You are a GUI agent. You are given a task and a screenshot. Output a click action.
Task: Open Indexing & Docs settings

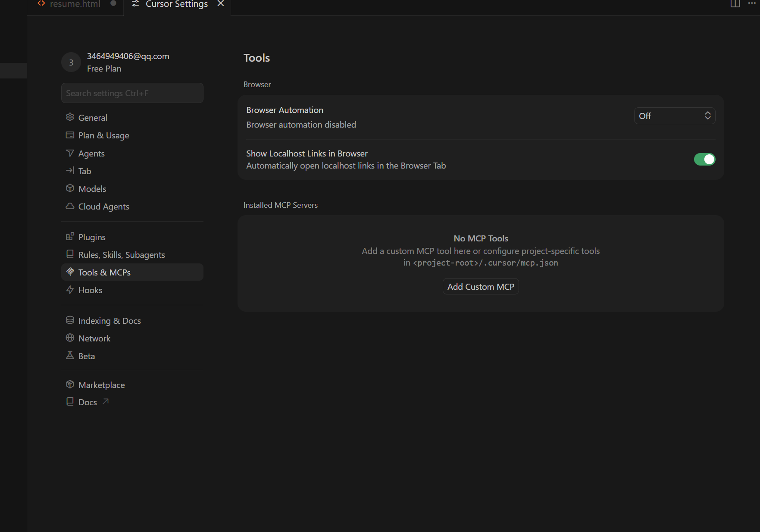click(132, 321)
